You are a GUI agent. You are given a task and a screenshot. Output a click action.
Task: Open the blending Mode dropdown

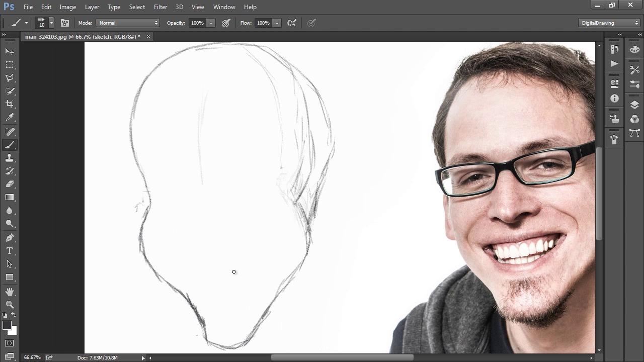128,23
